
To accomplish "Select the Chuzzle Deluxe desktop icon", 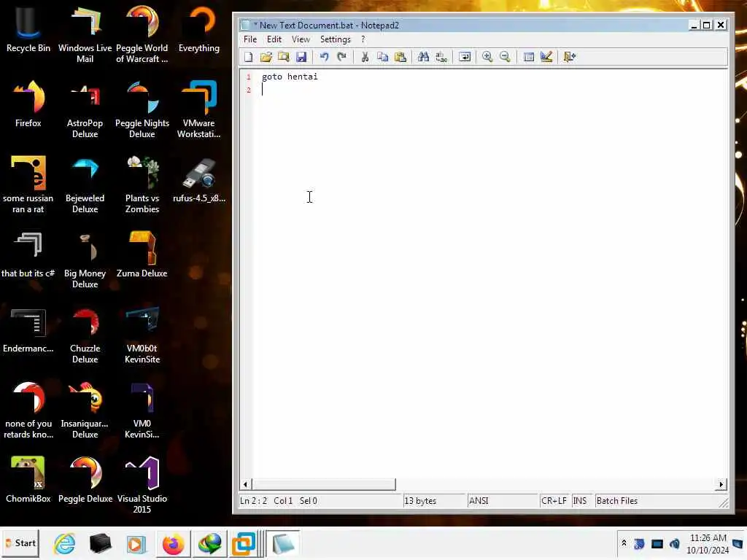I will point(85,335).
